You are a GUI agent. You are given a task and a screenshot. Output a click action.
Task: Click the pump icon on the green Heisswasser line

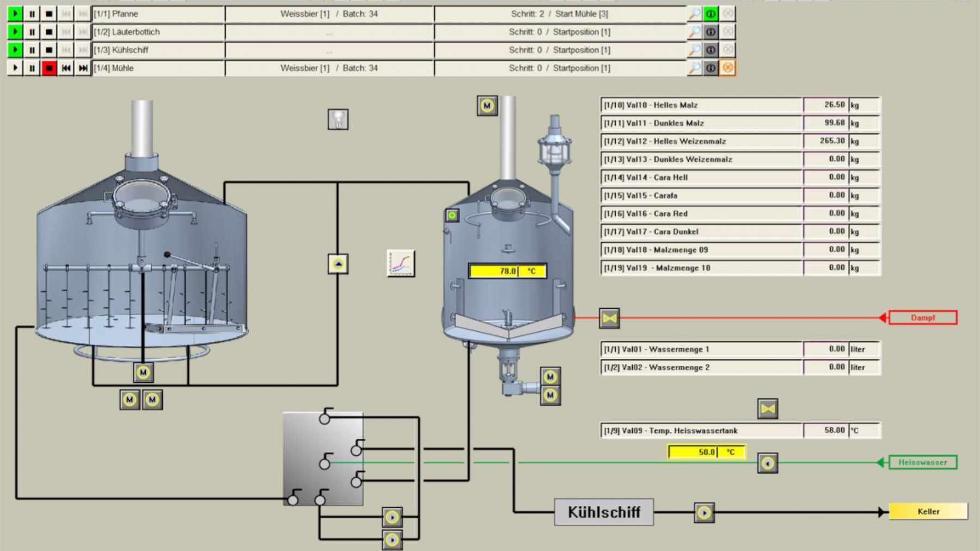(x=767, y=462)
